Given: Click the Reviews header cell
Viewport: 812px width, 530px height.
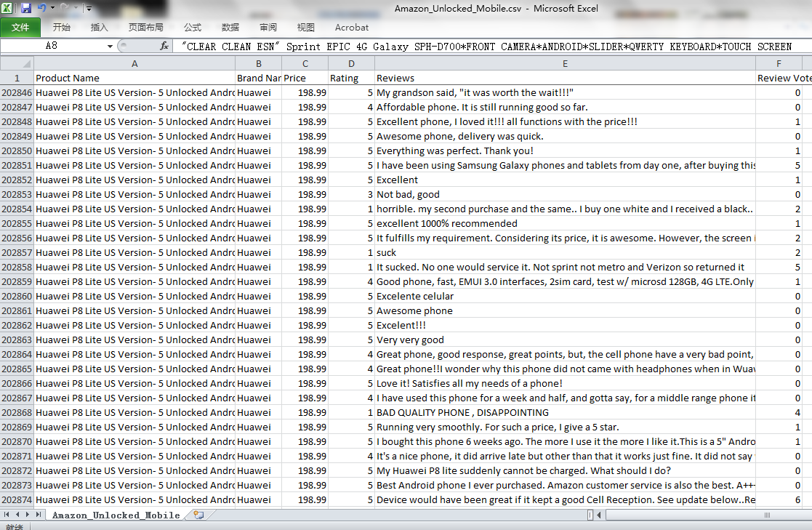Looking at the screenshot, I should pos(565,79).
